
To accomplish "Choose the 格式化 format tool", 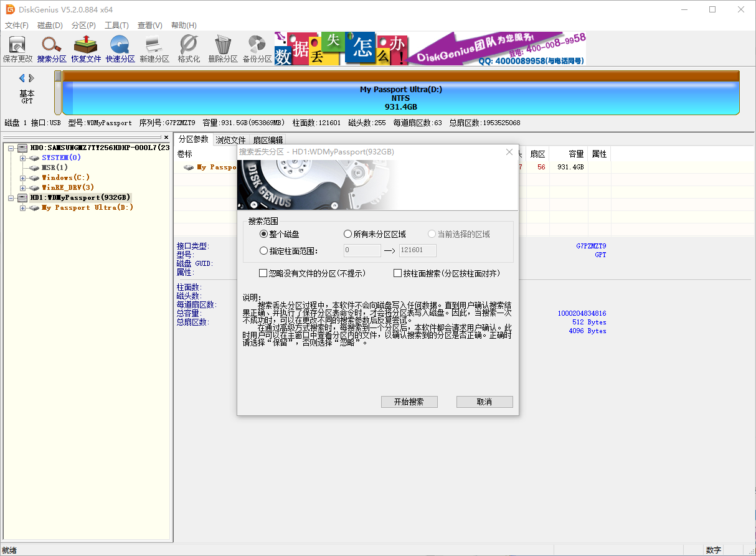I will [189, 50].
